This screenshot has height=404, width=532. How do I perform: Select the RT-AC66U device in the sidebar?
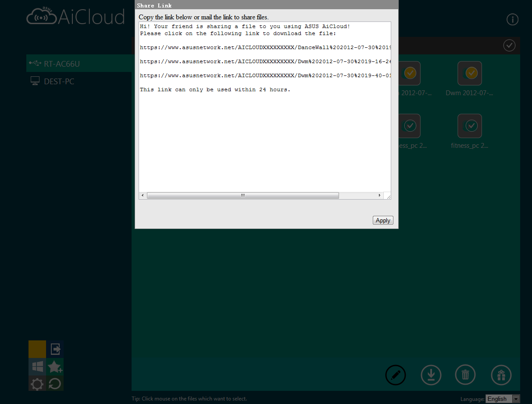[79, 64]
